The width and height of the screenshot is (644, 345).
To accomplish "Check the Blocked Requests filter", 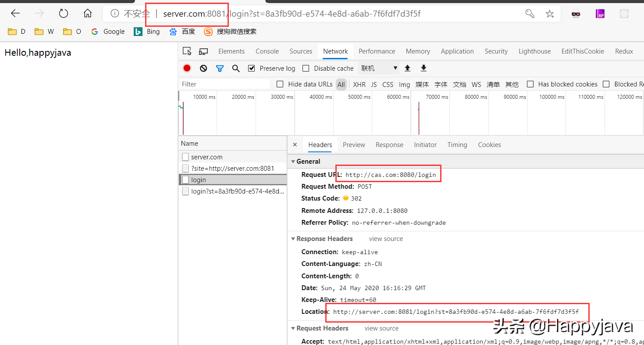I will tap(606, 84).
